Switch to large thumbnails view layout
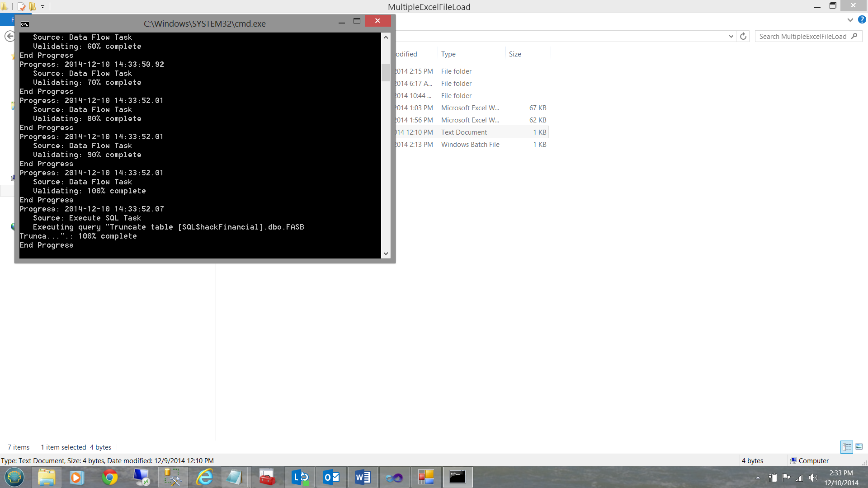This screenshot has width=868, height=488. point(859,447)
